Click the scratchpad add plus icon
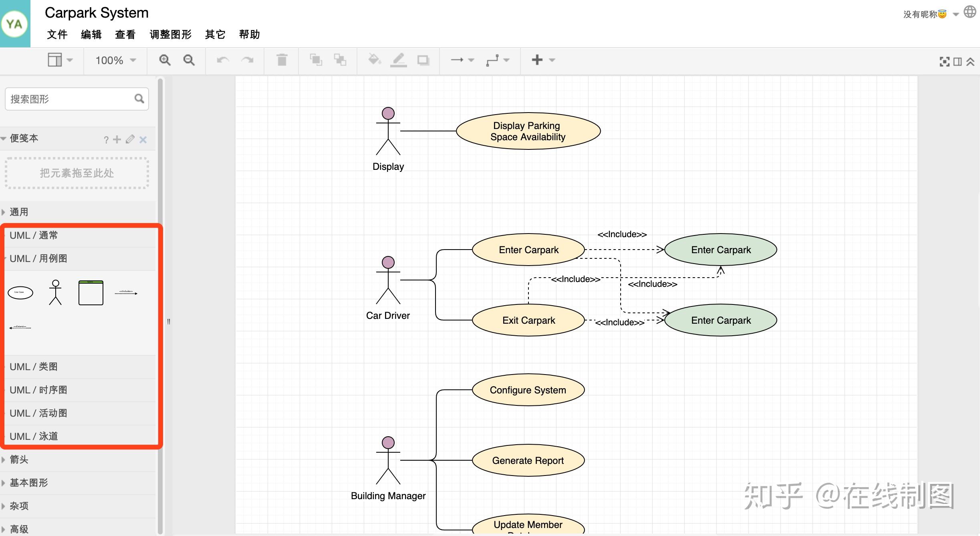This screenshot has width=980, height=536. click(117, 139)
